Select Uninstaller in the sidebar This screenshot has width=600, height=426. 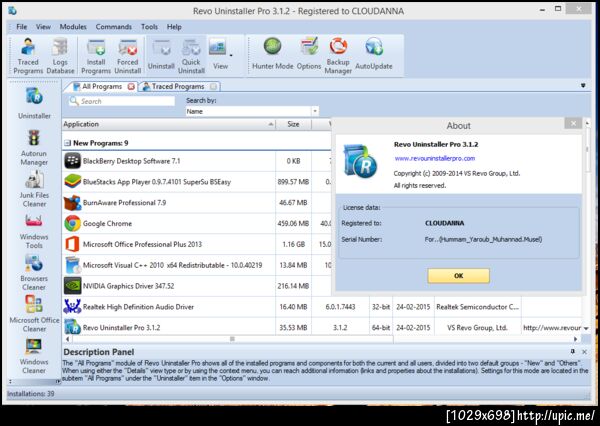point(34,103)
